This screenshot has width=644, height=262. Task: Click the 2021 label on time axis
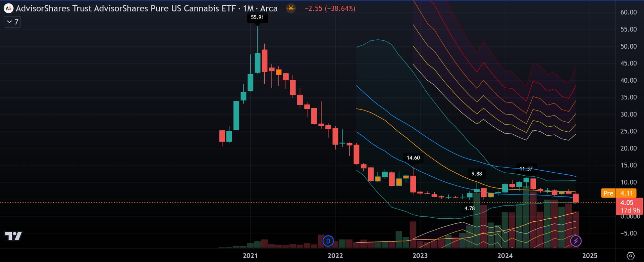pos(250,256)
